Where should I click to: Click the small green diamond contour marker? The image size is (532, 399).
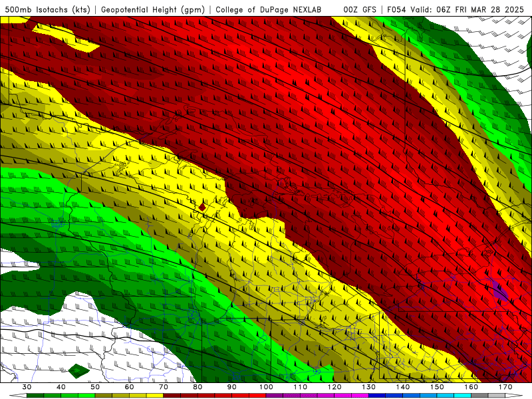click(x=78, y=371)
